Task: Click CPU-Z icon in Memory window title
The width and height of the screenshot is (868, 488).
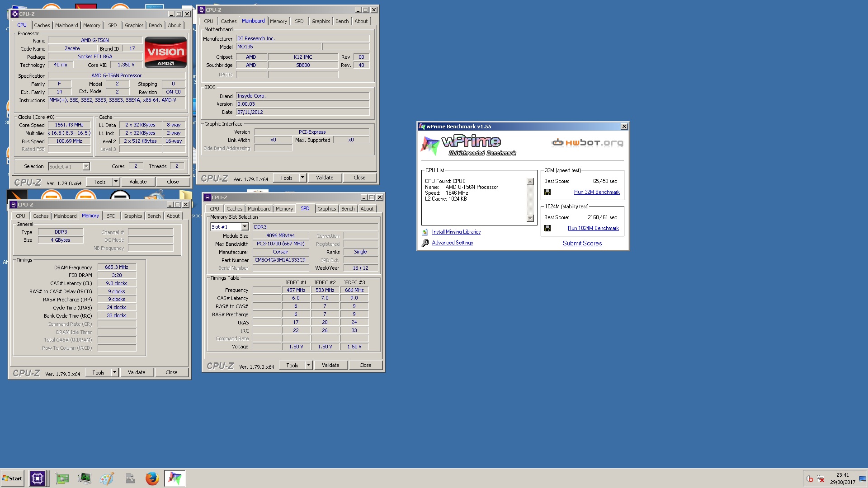Action: [14, 205]
